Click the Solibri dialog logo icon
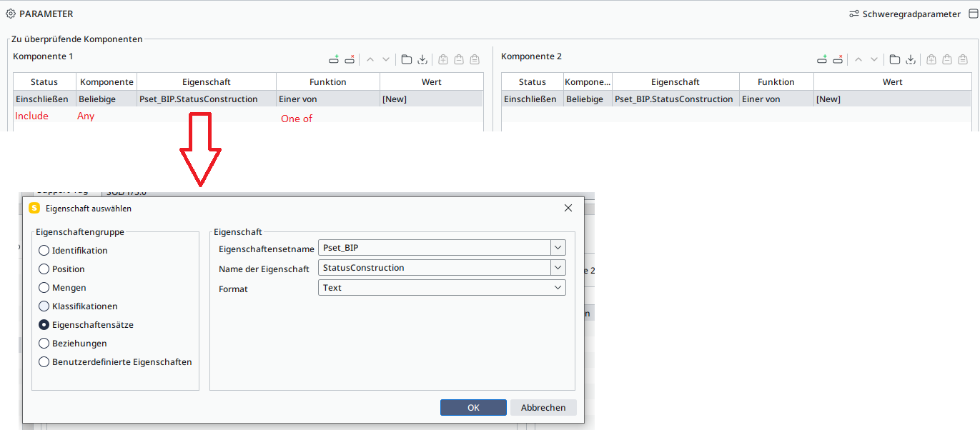 coord(34,209)
